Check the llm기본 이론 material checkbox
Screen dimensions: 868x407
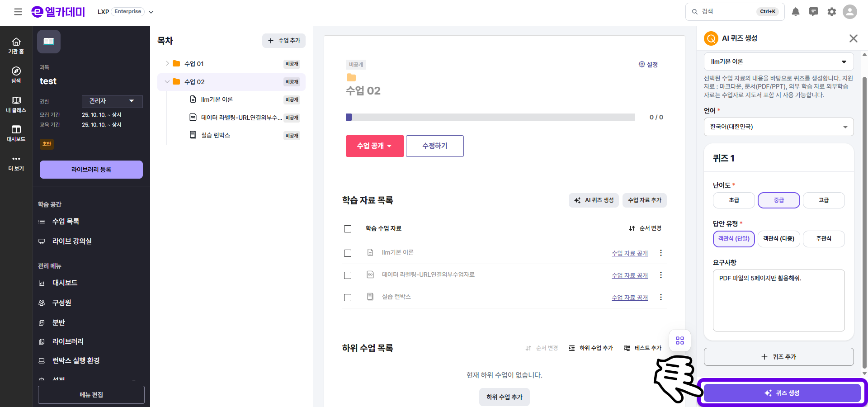[348, 253]
